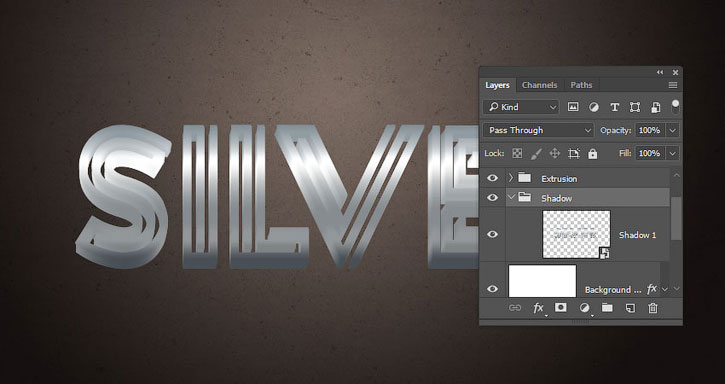Hide the Shadow group
Viewport: 725px width, 384px height.
[493, 198]
